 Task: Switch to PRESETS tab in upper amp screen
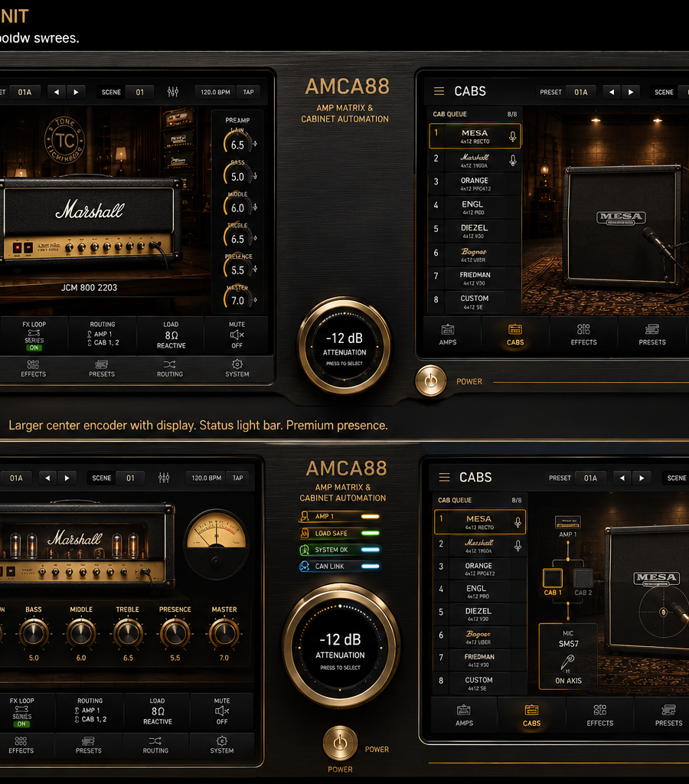click(102, 368)
